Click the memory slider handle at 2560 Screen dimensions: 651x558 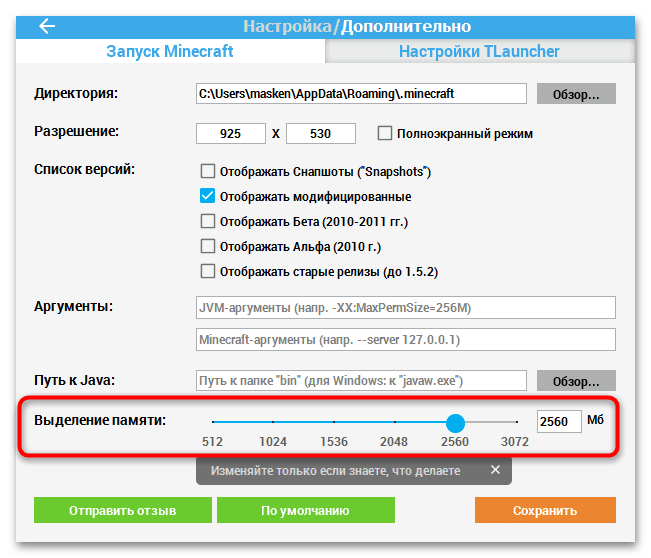click(455, 423)
